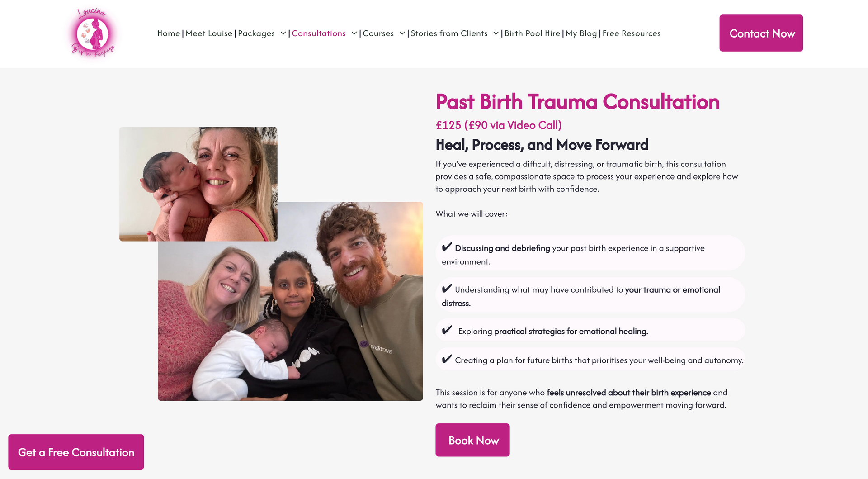The height and width of the screenshot is (479, 868).
Task: Open the Consultations submenu arrow
Action: click(354, 33)
